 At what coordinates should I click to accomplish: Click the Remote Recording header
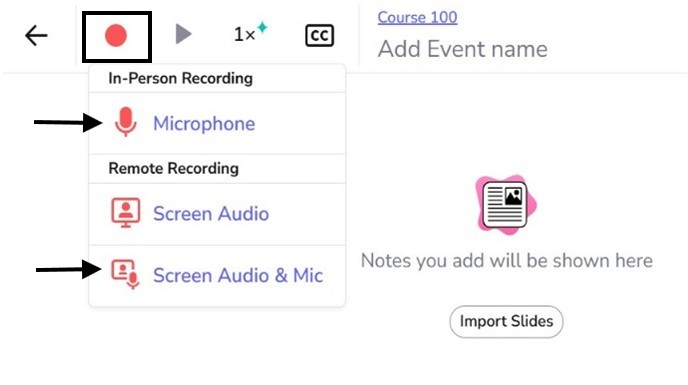point(173,169)
